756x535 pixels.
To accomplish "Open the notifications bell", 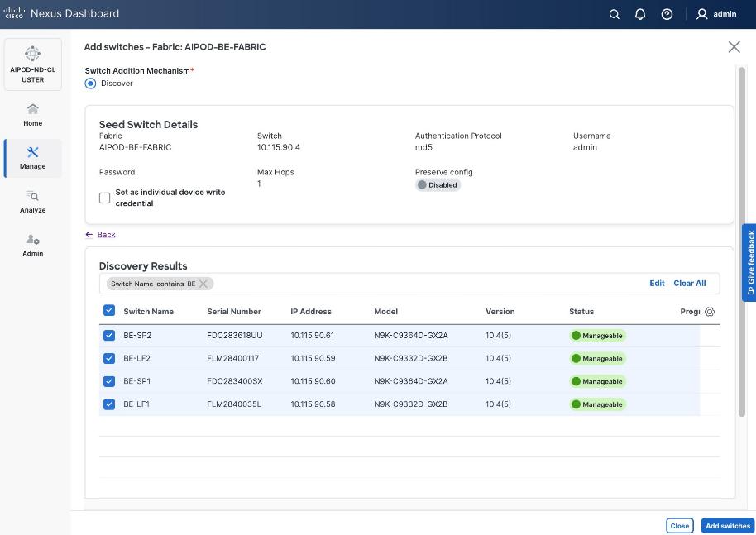I will coord(640,14).
